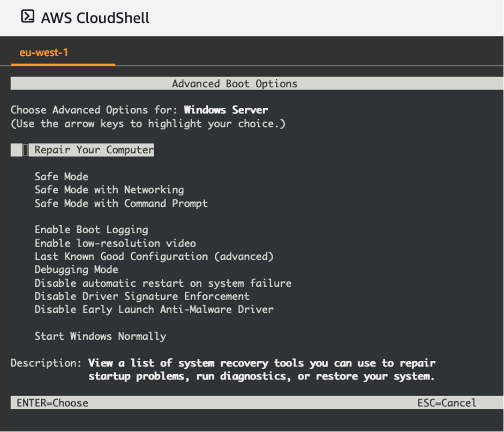Click the Advanced Boot Options title bar

coord(234,83)
